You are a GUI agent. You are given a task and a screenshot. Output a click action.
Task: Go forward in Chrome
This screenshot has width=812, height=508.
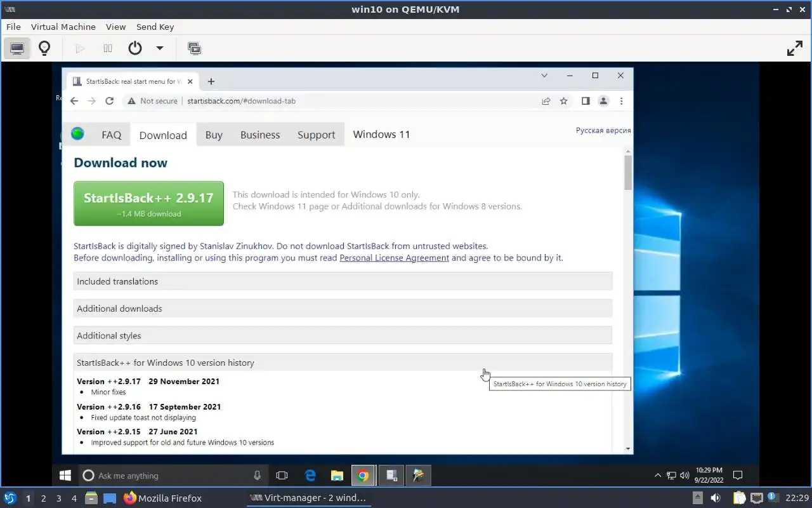click(92, 101)
